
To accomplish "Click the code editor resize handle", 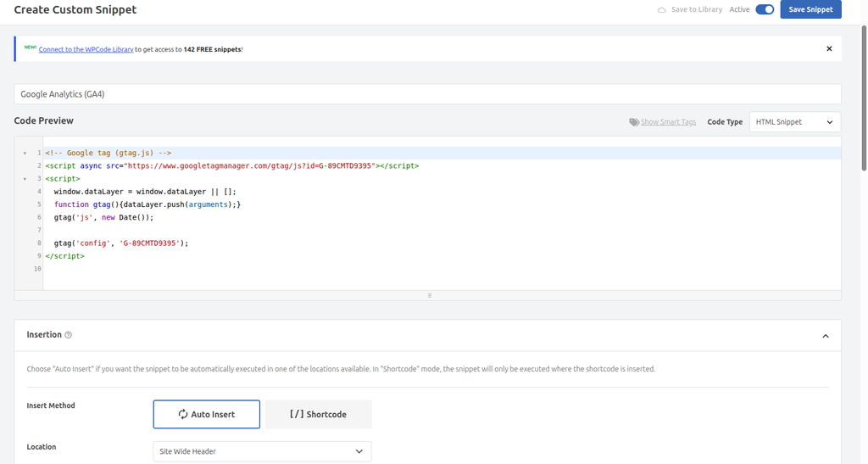I will point(429,296).
